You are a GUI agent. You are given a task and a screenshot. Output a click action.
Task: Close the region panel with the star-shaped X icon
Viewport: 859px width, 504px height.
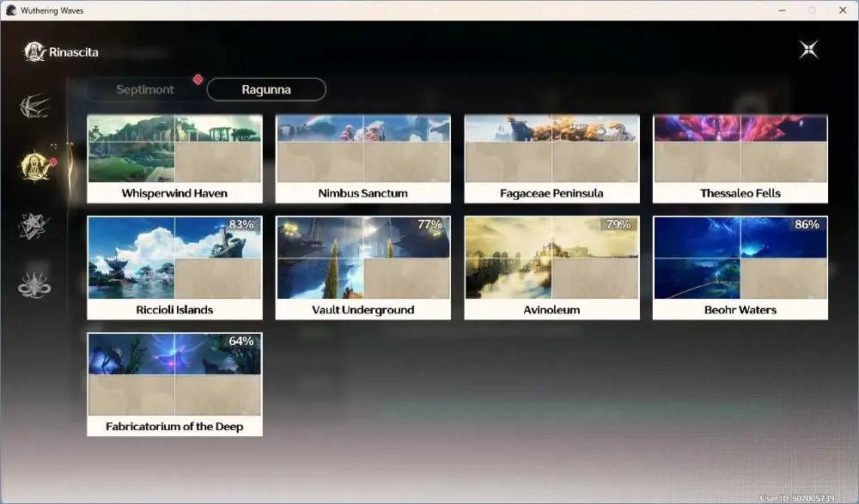pos(808,50)
